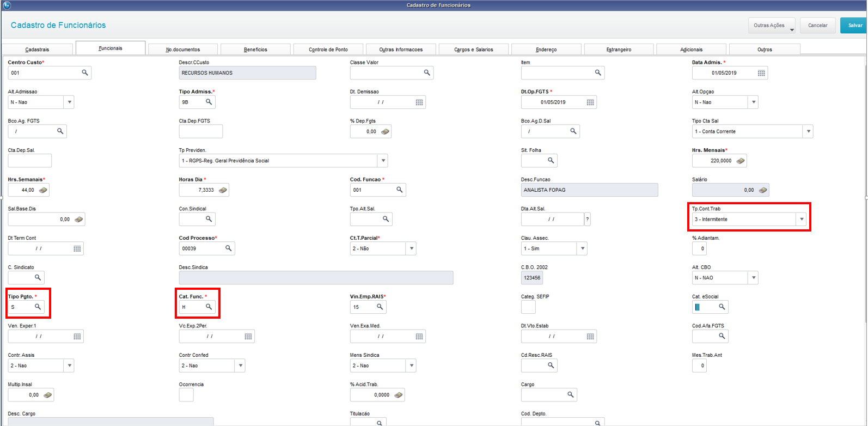Open C. Sindicato search magnifier

coord(38,278)
